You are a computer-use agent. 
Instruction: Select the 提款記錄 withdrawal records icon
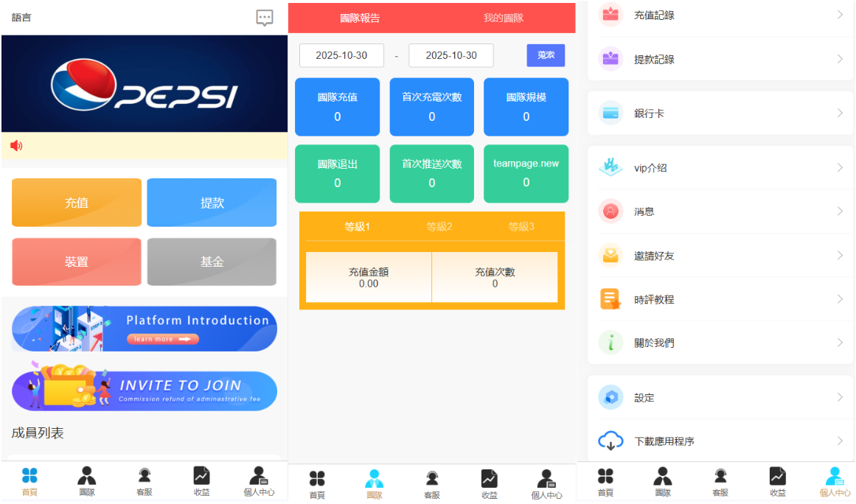point(610,58)
